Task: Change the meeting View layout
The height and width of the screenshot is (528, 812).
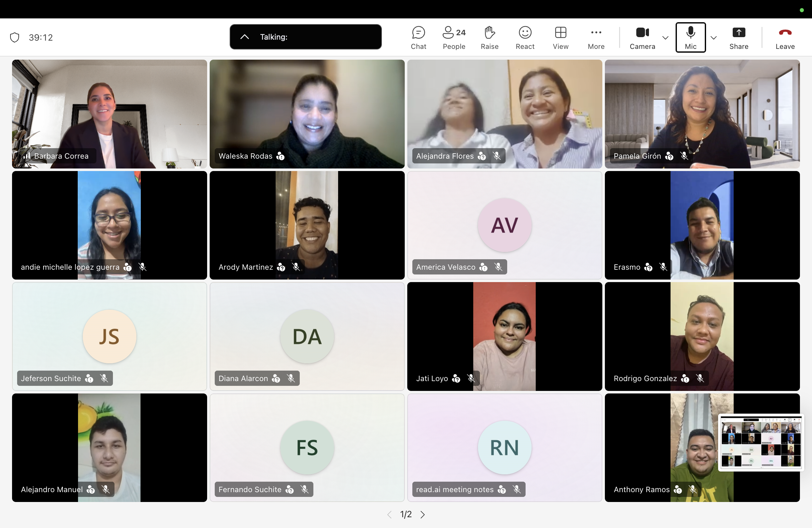Action: [560, 37]
